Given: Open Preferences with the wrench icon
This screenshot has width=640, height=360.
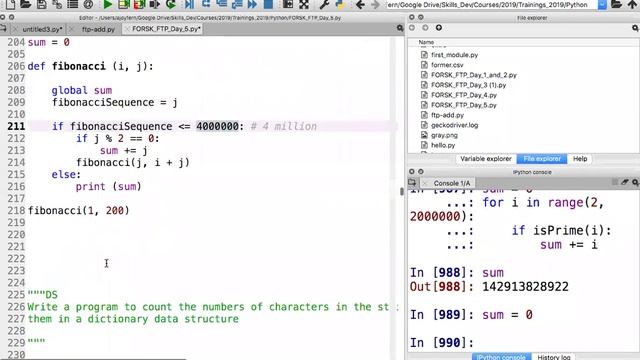Looking at the screenshot, I should [x=324, y=4].
